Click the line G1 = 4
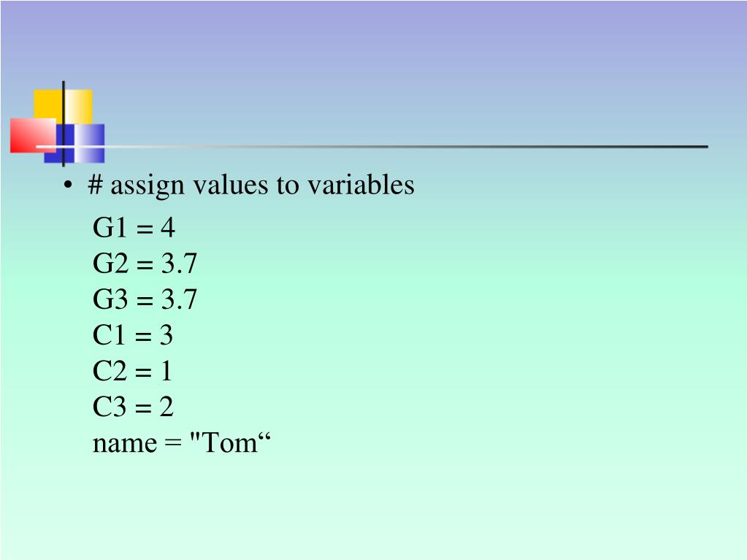 pyautogui.click(x=134, y=227)
